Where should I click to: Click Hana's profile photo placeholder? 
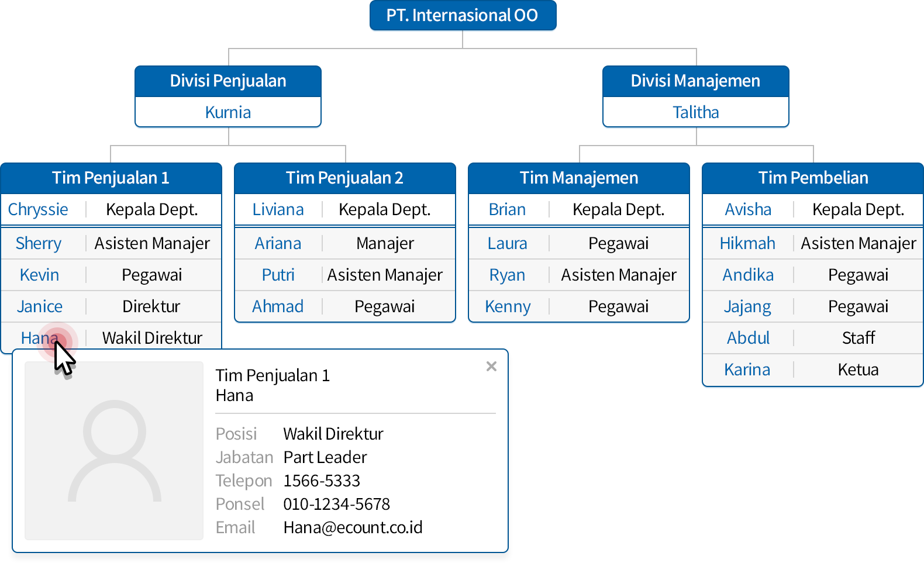(114, 450)
